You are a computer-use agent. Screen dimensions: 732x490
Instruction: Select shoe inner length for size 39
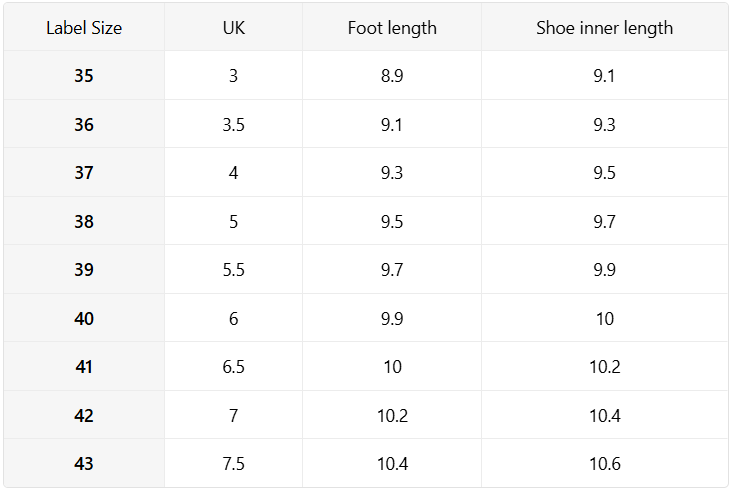pos(604,270)
